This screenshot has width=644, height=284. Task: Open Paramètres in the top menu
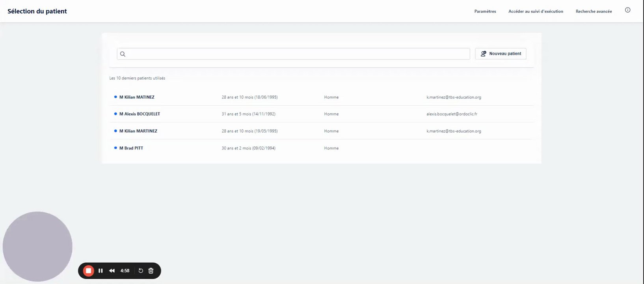[485, 11]
